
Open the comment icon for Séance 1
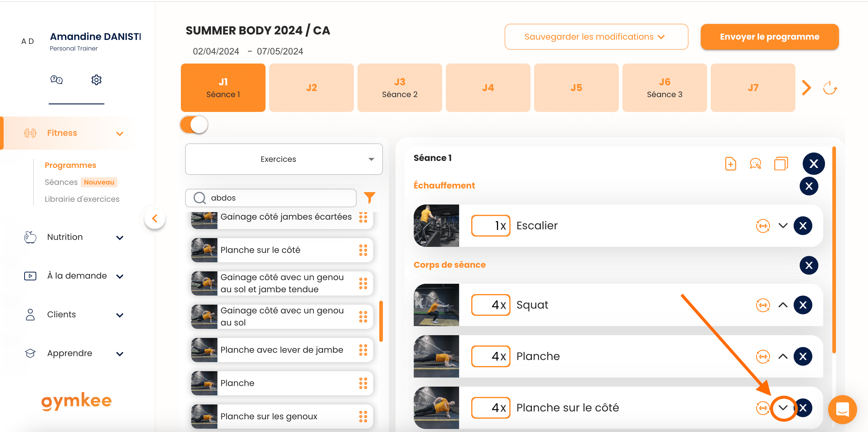click(x=755, y=164)
